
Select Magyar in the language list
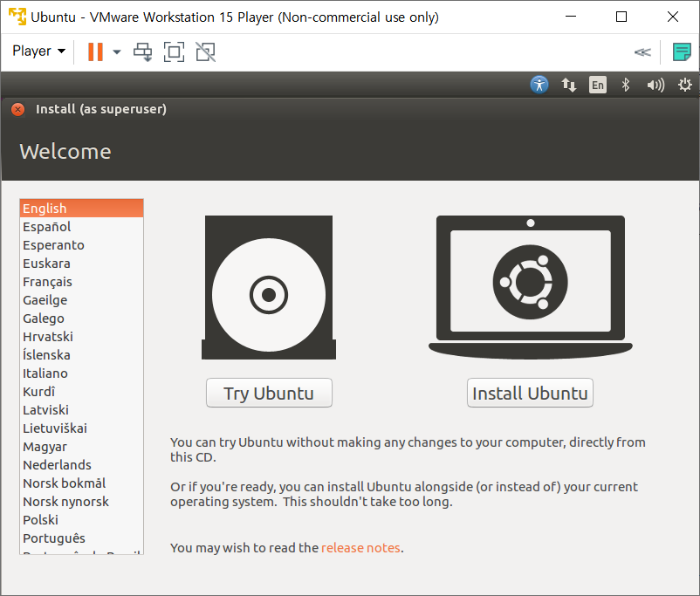[x=81, y=447]
